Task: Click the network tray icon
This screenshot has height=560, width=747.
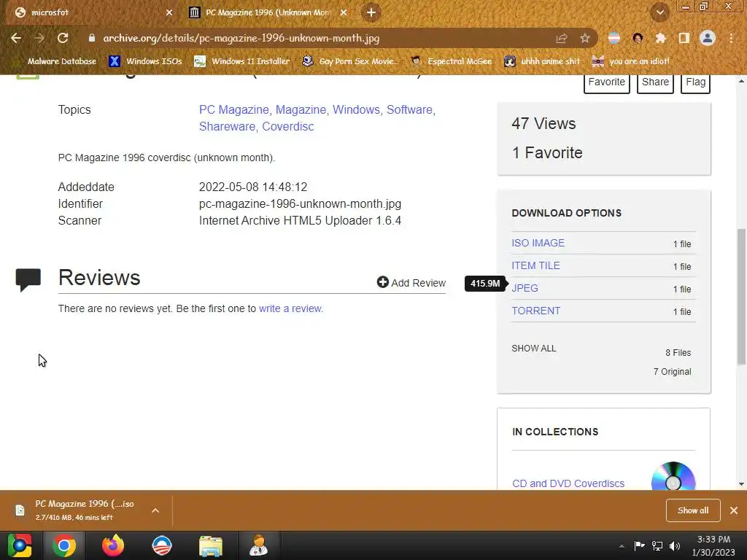Action: 657,545
